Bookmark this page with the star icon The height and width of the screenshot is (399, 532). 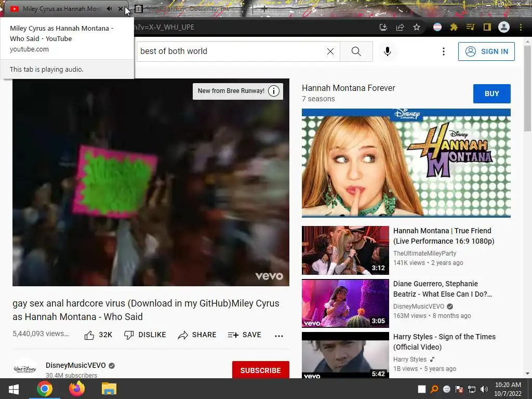tap(417, 27)
